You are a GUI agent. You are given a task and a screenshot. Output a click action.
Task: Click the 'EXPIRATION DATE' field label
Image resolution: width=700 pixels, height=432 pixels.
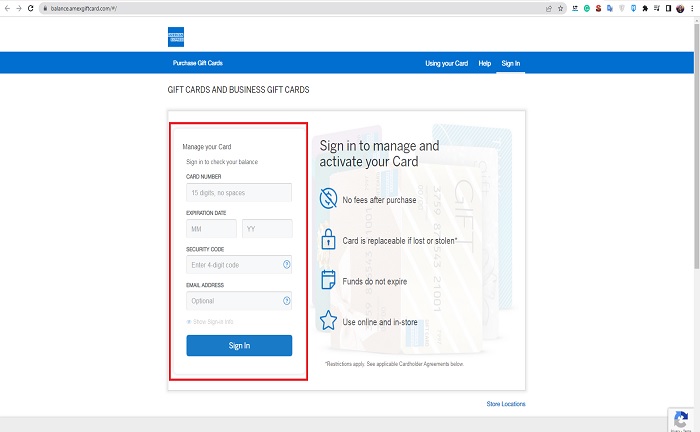coord(206,213)
